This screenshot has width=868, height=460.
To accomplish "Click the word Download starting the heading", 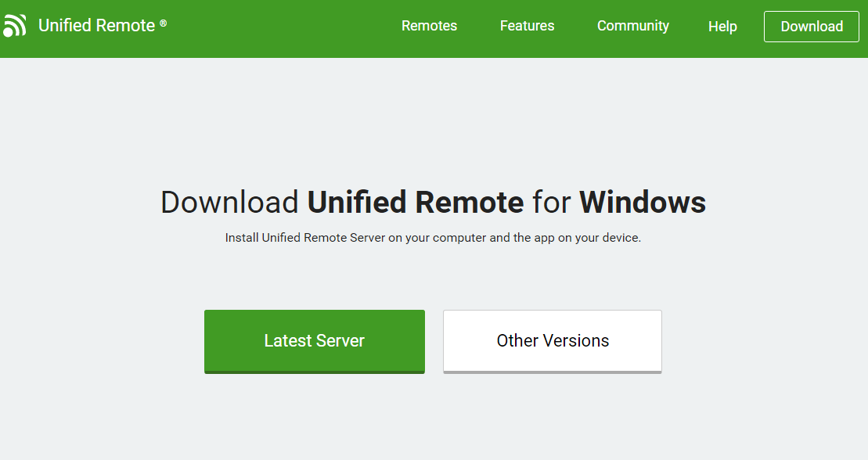I will (230, 202).
